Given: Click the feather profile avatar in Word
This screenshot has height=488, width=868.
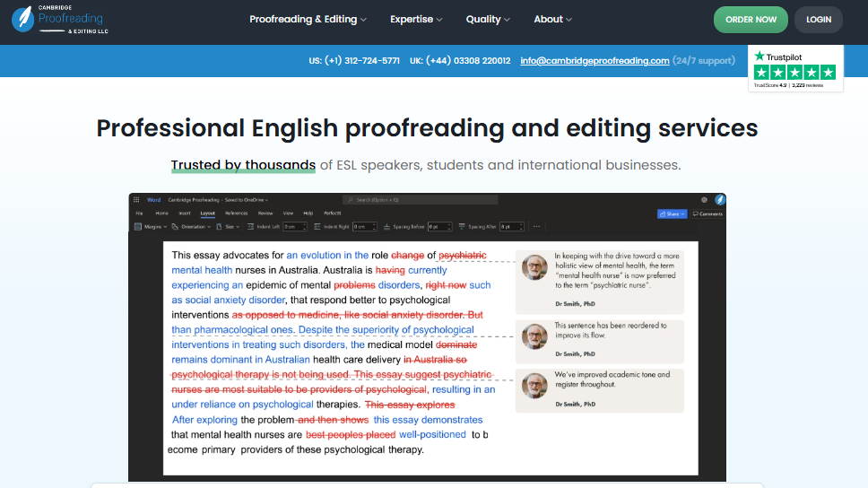Looking at the screenshot, I should pyautogui.click(x=720, y=199).
